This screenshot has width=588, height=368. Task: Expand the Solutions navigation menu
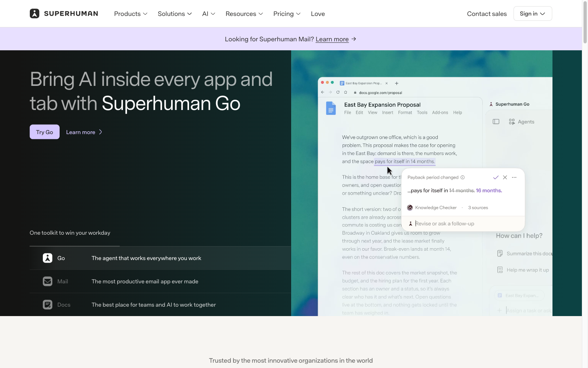pyautogui.click(x=175, y=14)
